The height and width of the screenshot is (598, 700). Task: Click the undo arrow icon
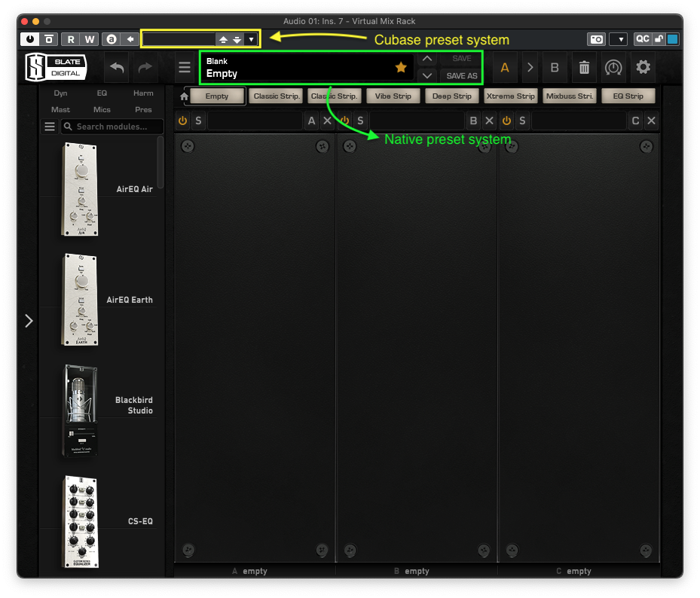[x=117, y=68]
